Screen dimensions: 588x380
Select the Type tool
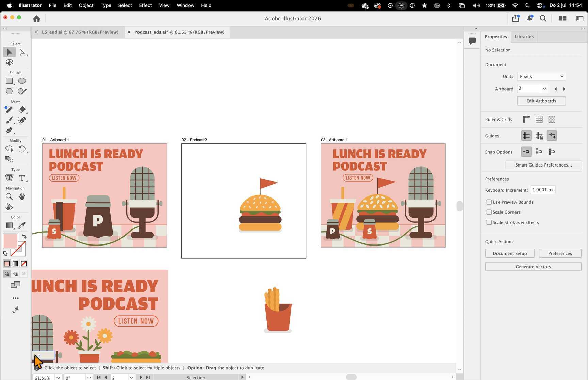22,178
